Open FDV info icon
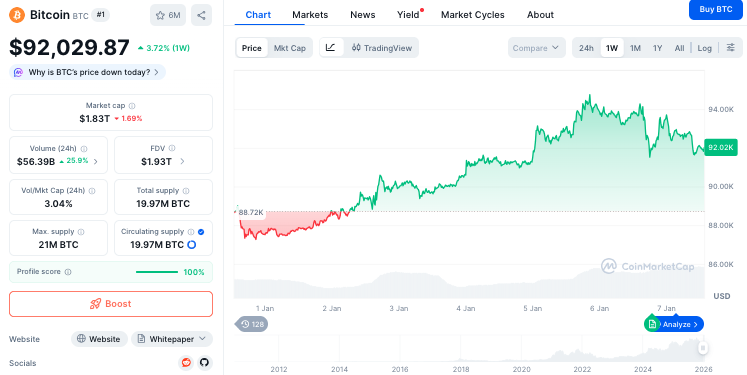The image size is (747, 375). point(172,148)
